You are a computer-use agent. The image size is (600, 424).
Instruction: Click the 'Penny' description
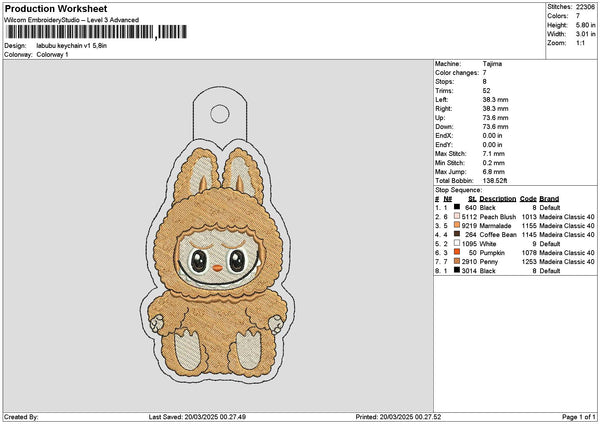point(489,262)
